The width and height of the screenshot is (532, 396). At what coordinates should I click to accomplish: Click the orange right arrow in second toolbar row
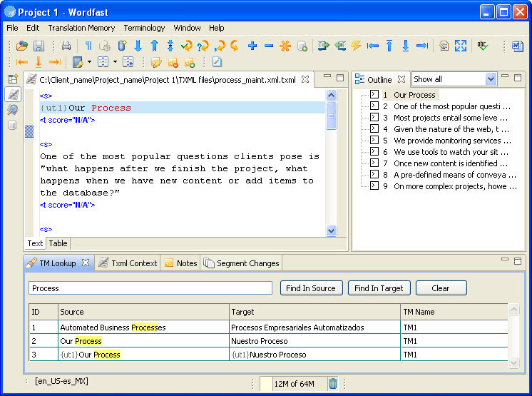point(55,62)
